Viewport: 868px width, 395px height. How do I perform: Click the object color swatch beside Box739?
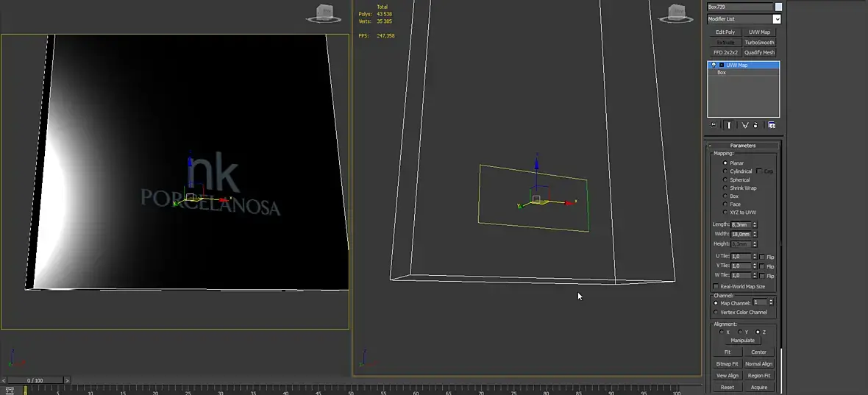click(x=778, y=7)
